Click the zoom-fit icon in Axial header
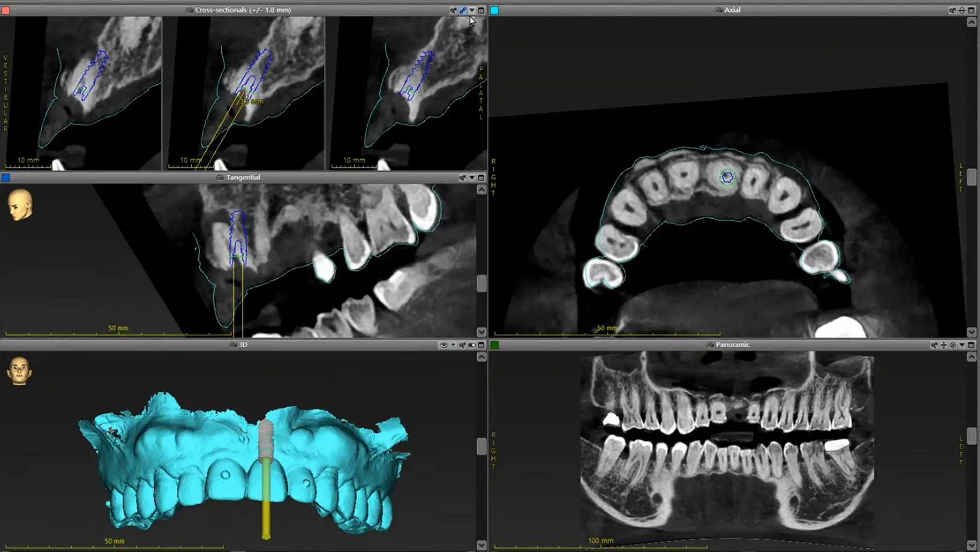 coord(952,10)
